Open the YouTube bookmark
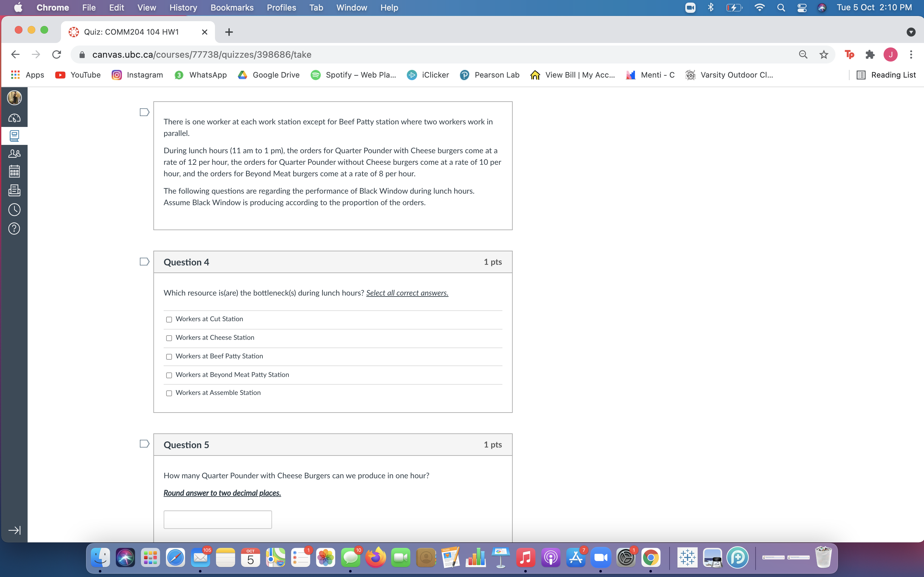This screenshot has height=577, width=924. pyautogui.click(x=78, y=75)
